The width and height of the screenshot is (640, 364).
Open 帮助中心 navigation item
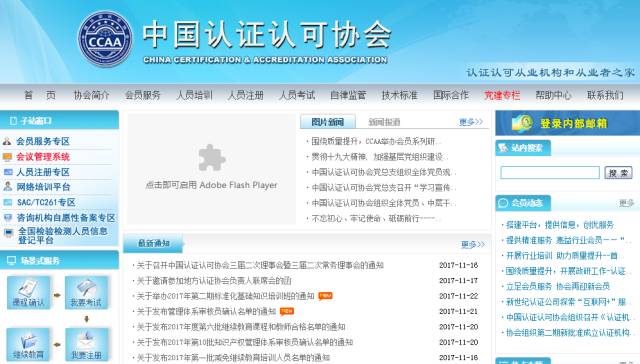pyautogui.click(x=553, y=95)
